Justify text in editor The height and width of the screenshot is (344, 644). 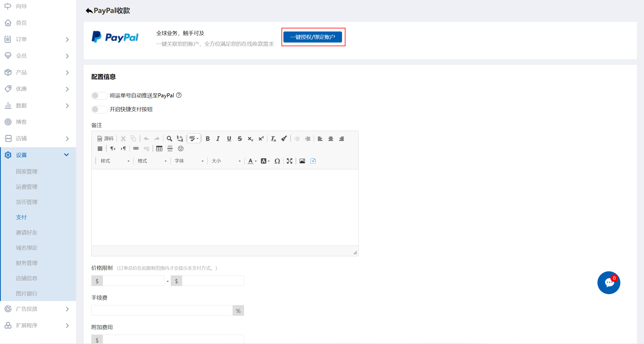(100, 148)
